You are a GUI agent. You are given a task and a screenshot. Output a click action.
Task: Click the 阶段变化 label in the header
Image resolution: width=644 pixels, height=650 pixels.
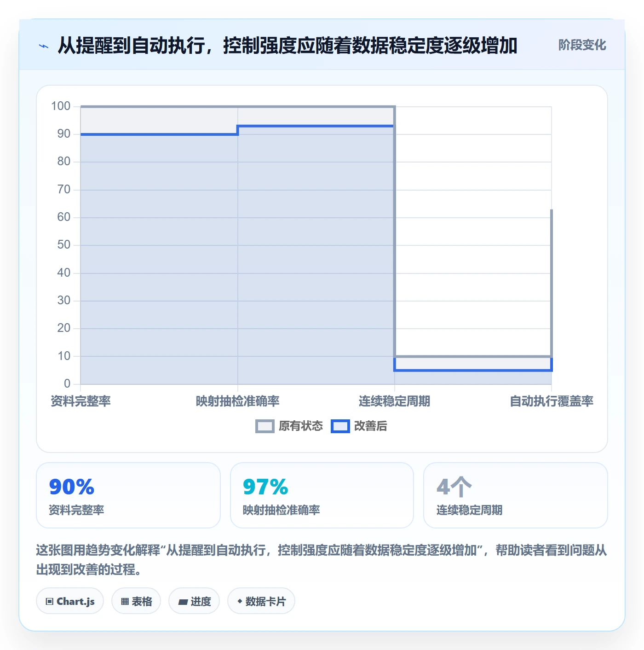click(x=582, y=45)
